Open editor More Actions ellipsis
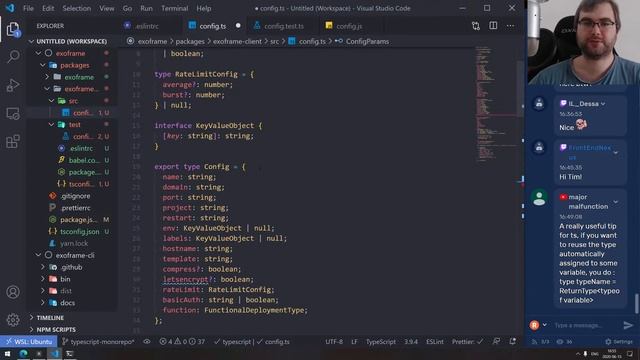The height and width of the screenshot is (360, 640). (510, 26)
